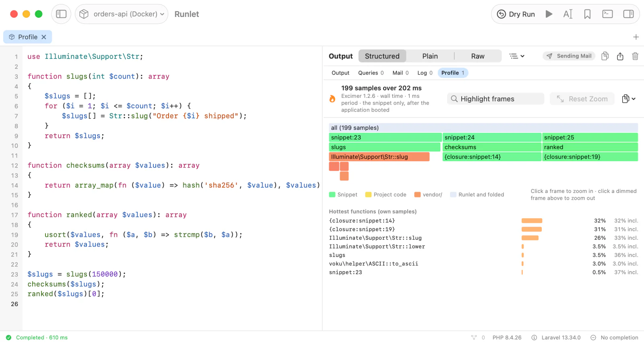Zoom into snippet:25 frame
644x344 pixels.
pyautogui.click(x=590, y=137)
